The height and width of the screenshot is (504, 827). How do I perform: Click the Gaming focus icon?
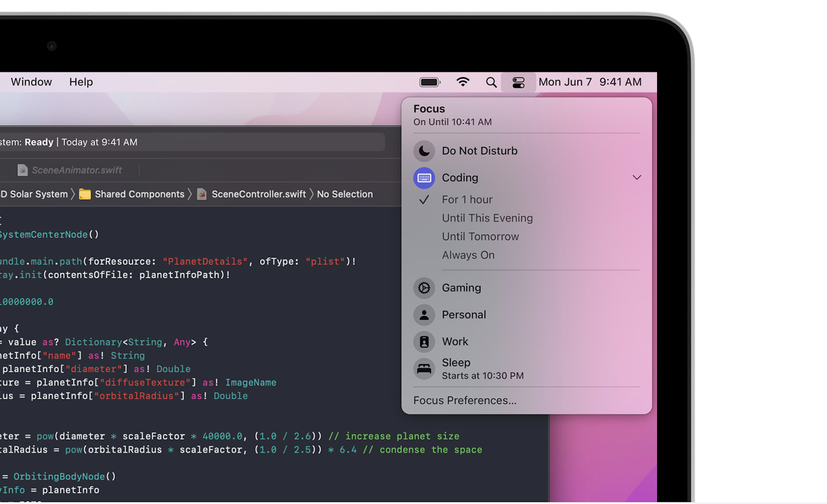(424, 288)
